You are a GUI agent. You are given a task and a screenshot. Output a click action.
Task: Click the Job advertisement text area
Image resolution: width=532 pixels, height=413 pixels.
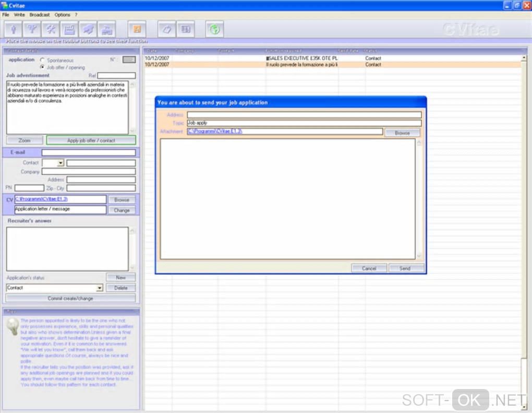pyautogui.click(x=67, y=108)
